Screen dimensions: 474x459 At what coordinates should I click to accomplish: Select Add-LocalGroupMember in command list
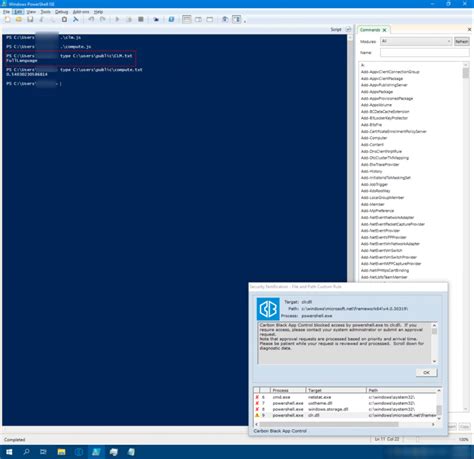[382, 198]
